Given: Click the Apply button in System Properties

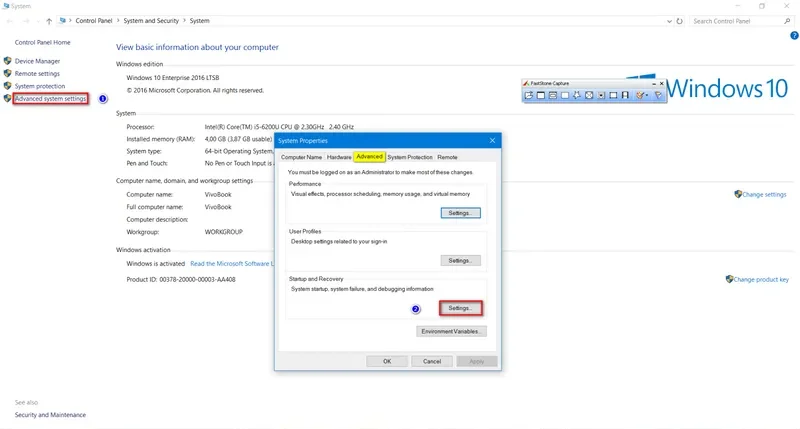Looking at the screenshot, I should 477,361.
